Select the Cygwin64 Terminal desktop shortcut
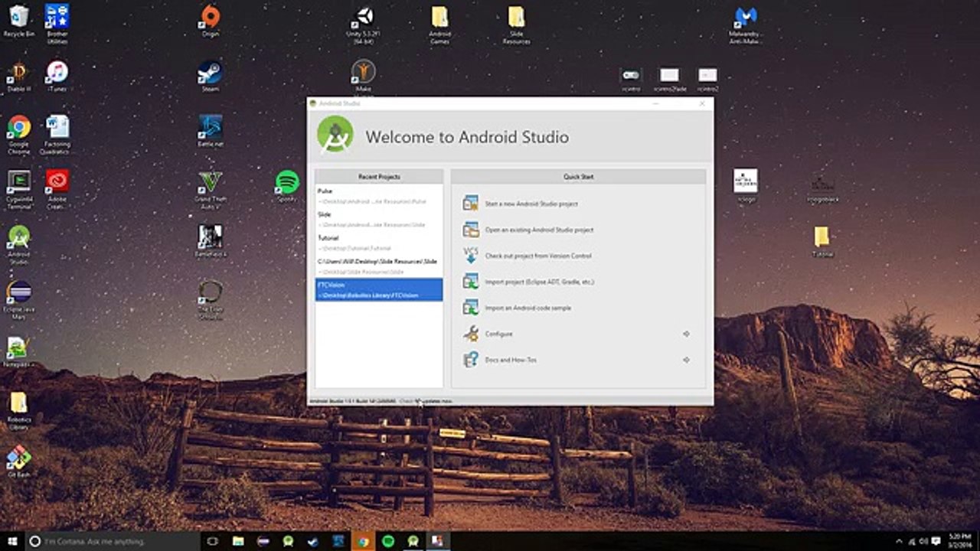 19,189
